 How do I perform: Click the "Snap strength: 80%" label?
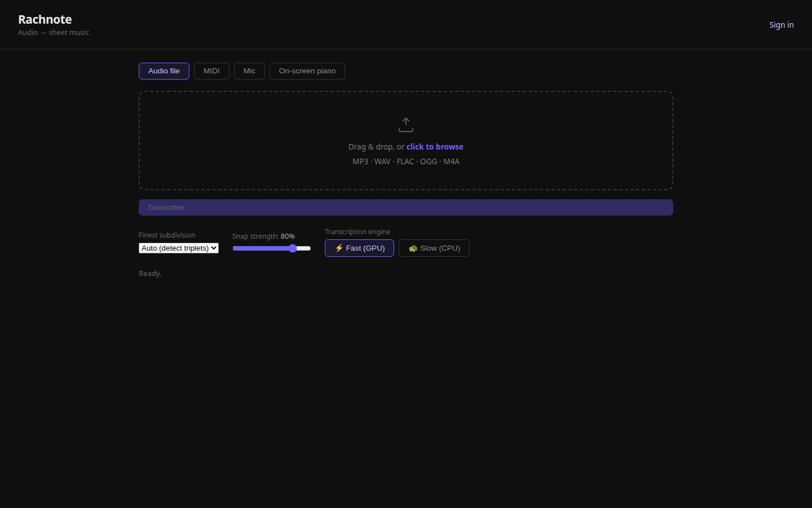coord(263,237)
